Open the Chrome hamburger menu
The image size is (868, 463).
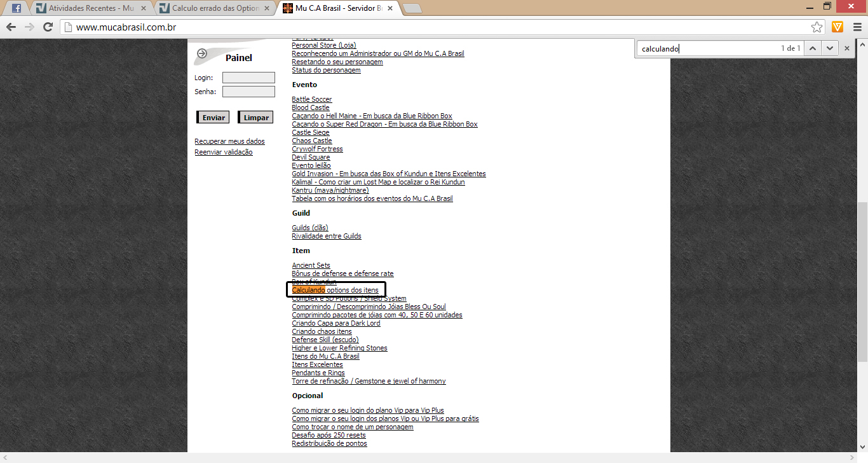point(856,27)
